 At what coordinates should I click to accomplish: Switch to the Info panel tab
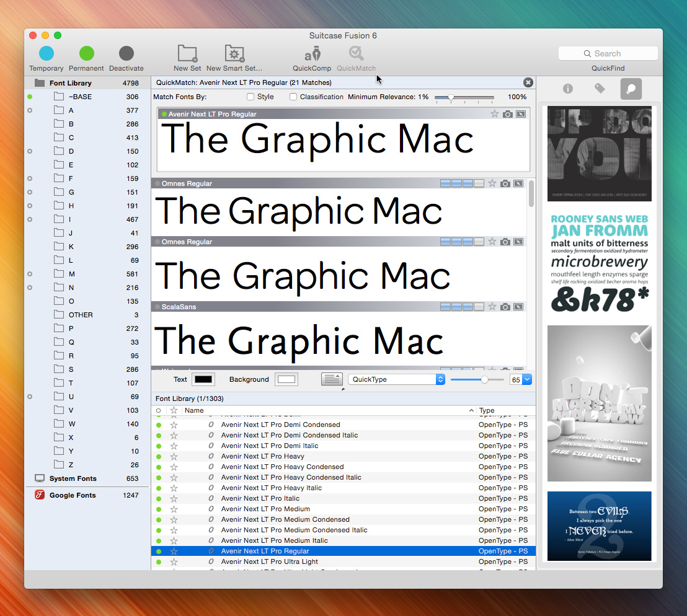(568, 89)
